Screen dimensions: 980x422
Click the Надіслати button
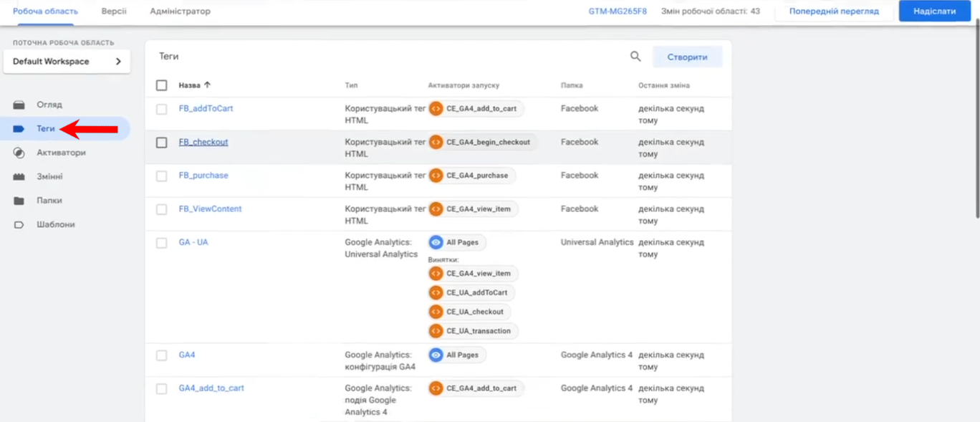(934, 11)
